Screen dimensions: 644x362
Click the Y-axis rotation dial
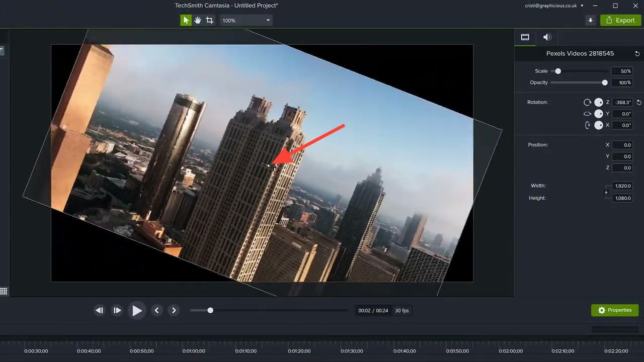(x=599, y=114)
